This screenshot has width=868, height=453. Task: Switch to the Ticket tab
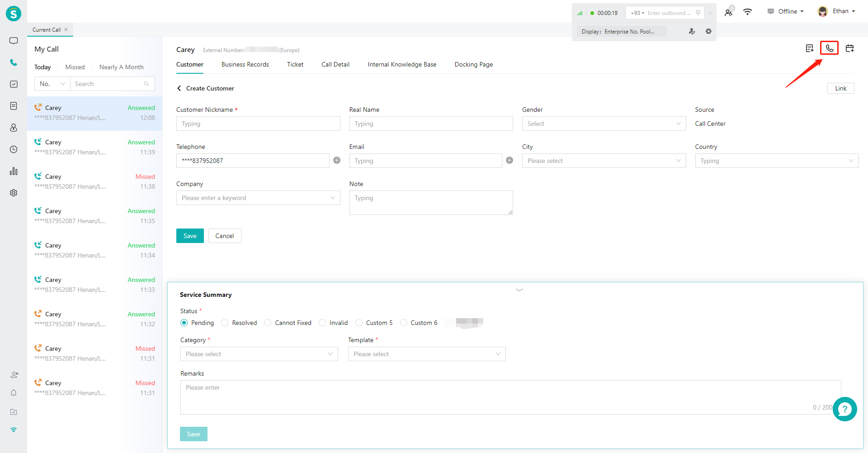[295, 64]
